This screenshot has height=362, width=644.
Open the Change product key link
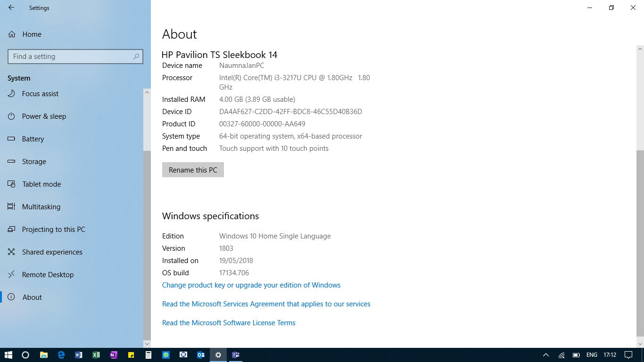[251, 285]
